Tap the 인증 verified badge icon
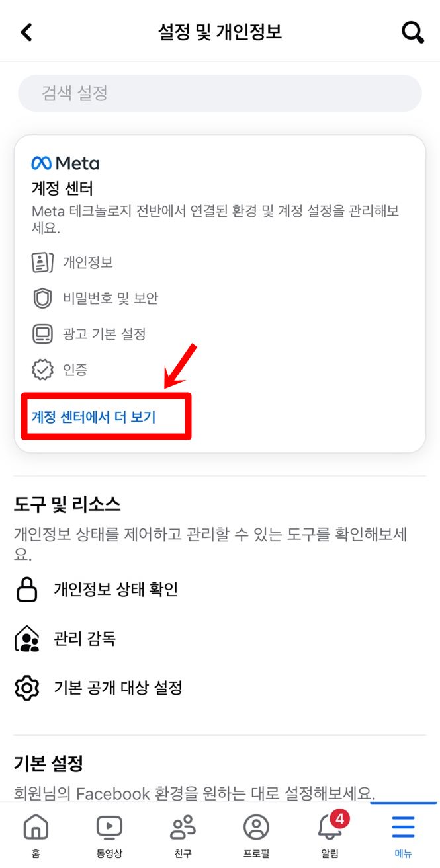Screen dimensions: 440x868 point(42,370)
